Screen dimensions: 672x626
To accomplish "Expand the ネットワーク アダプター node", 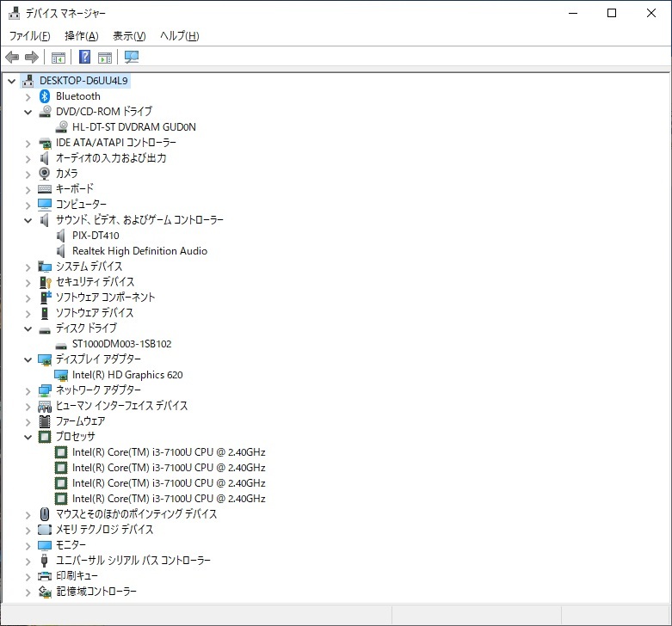I will [28, 390].
